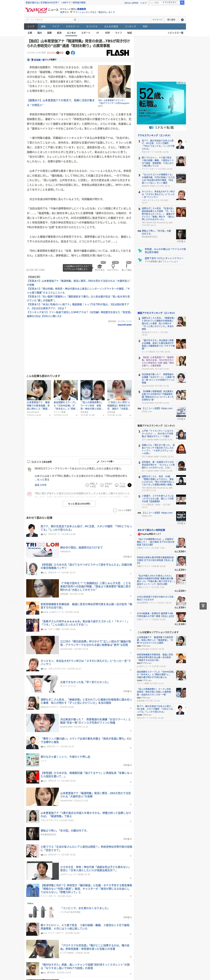210x980 pixels.
Task: Open 購入履歴 link
Action: 171,19
